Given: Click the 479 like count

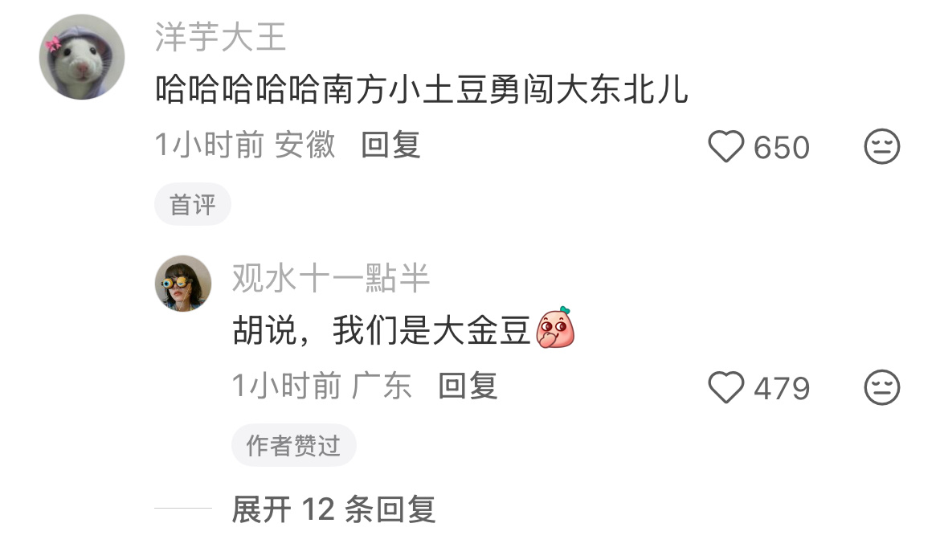Looking at the screenshot, I should (781, 389).
